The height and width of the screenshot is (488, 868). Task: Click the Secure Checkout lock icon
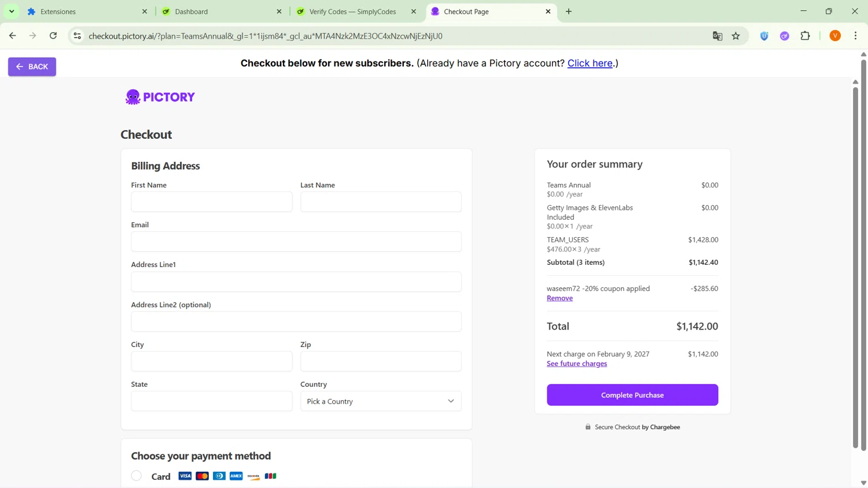(588, 427)
